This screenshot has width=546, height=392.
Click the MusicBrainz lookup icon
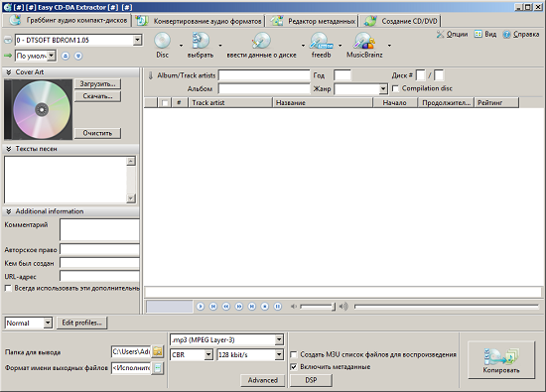(364, 41)
